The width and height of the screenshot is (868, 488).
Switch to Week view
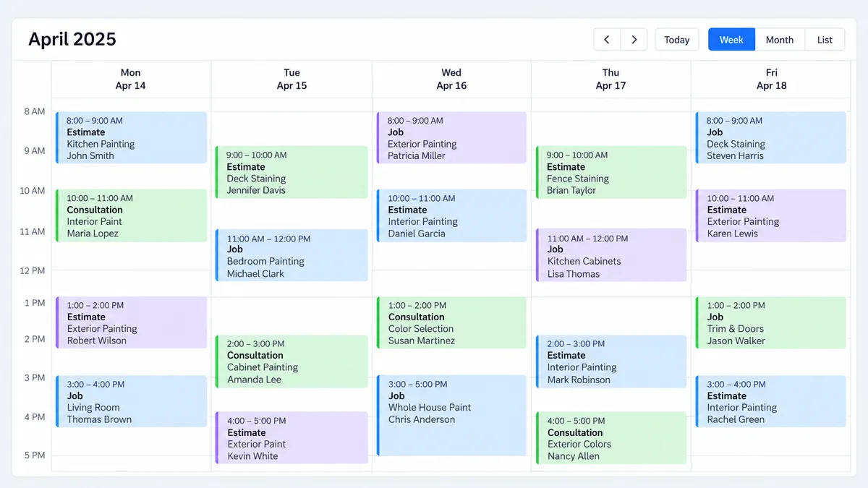(731, 40)
